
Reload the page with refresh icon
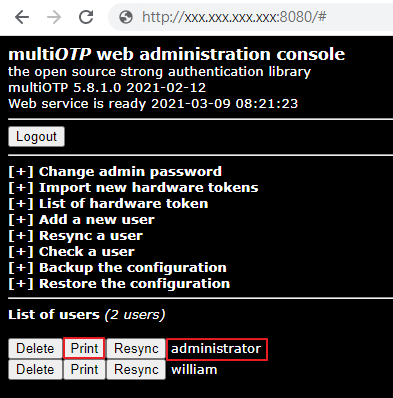pyautogui.click(x=86, y=17)
